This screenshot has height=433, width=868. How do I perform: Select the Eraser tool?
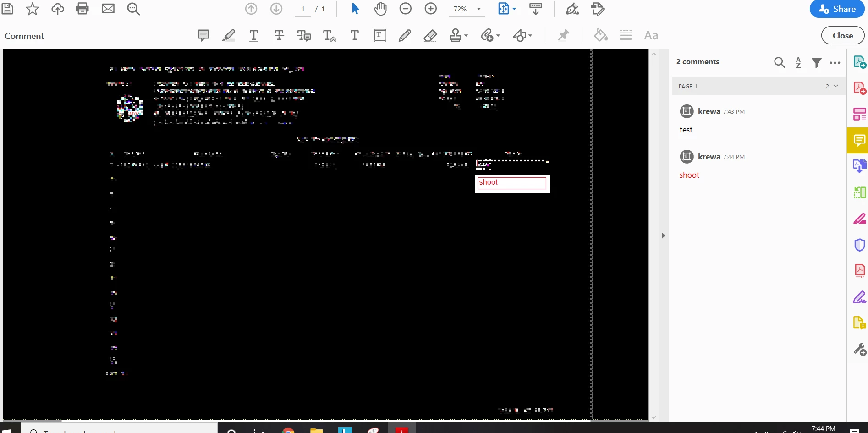pos(430,35)
